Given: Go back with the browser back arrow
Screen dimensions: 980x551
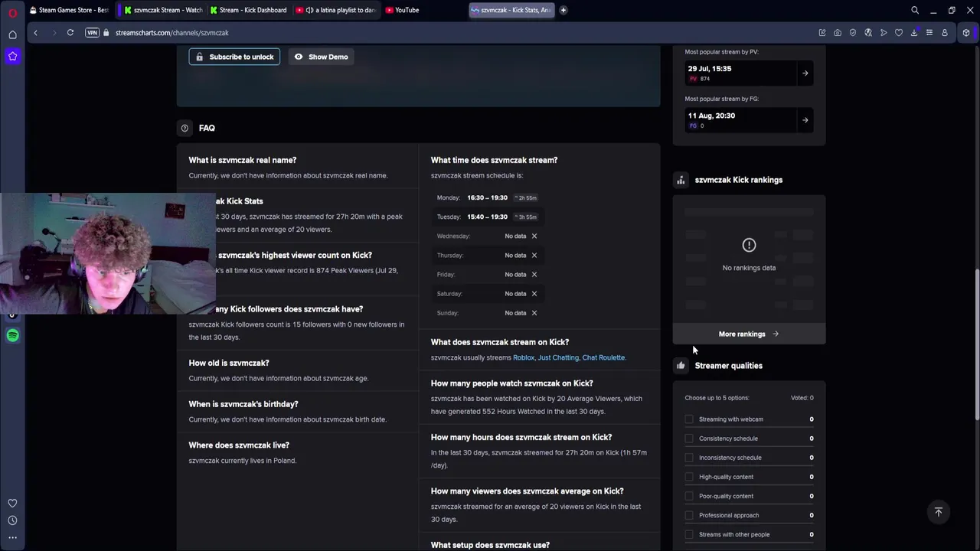Looking at the screenshot, I should (x=35, y=33).
